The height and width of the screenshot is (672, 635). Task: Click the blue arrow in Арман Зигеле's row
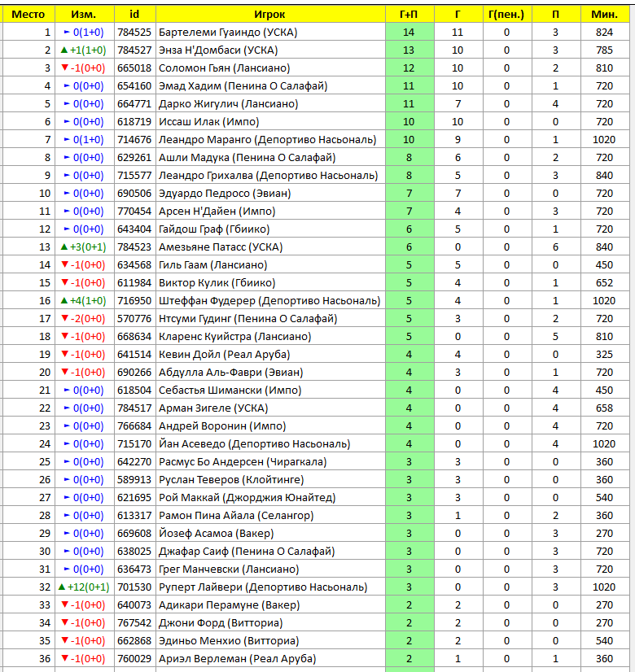click(x=67, y=408)
